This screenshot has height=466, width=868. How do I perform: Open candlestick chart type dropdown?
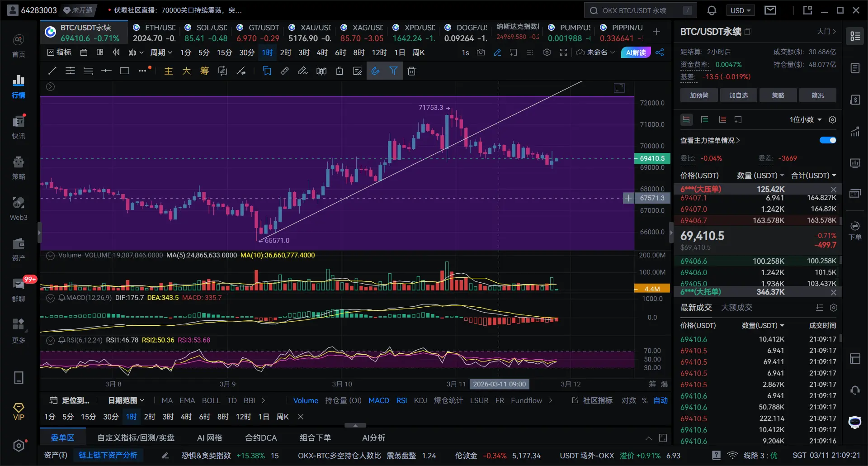click(136, 52)
